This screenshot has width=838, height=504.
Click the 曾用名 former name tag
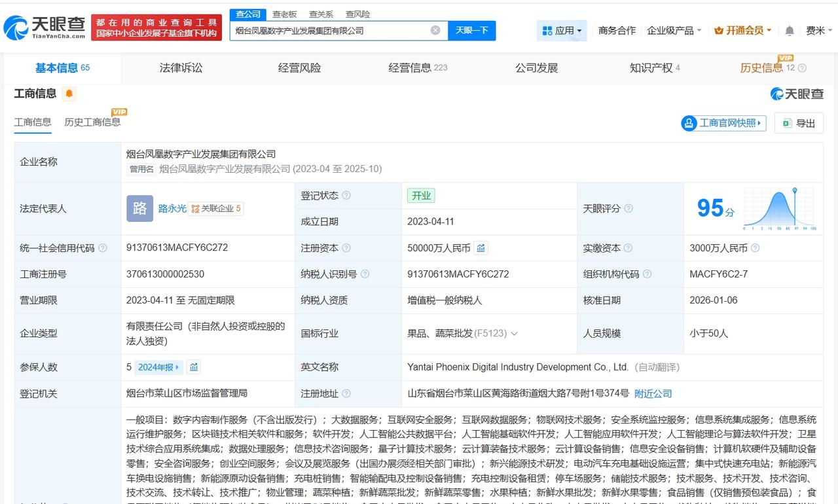141,169
